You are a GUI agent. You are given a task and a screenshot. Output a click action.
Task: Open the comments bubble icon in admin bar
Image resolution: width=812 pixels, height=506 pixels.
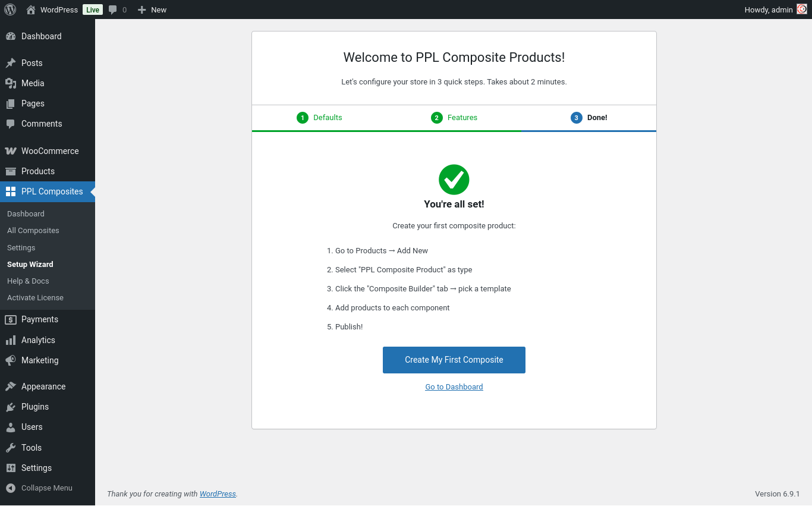tap(113, 10)
